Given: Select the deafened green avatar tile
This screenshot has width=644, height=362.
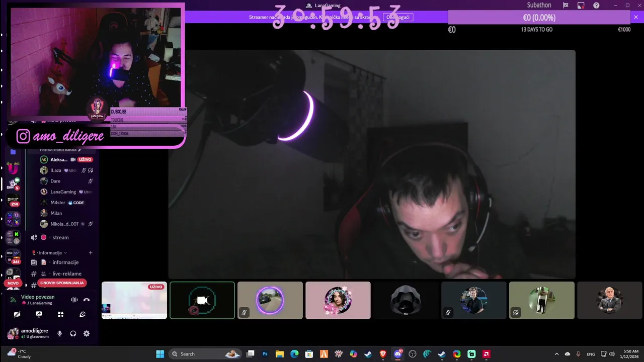Looking at the screenshot, I should 542,300.
